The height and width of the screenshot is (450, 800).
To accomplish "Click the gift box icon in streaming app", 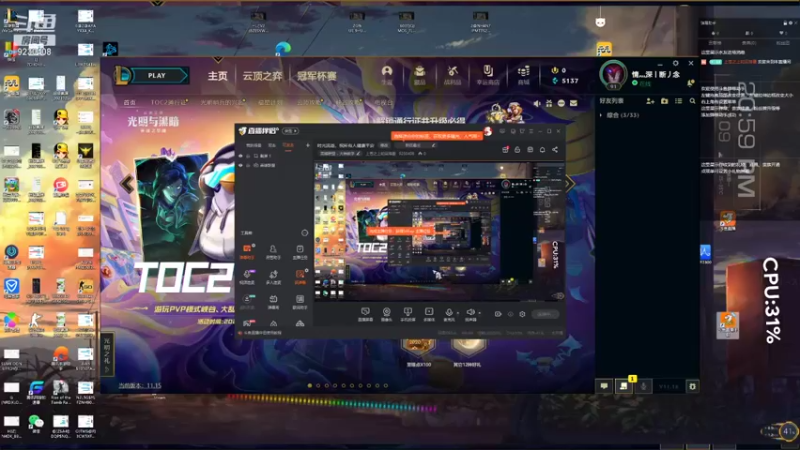I will click(x=505, y=149).
